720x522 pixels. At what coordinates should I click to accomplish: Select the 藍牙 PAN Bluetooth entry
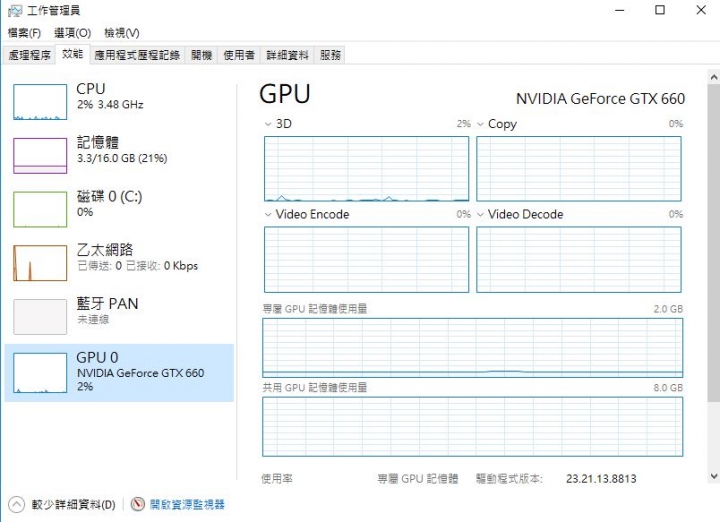(x=119, y=317)
